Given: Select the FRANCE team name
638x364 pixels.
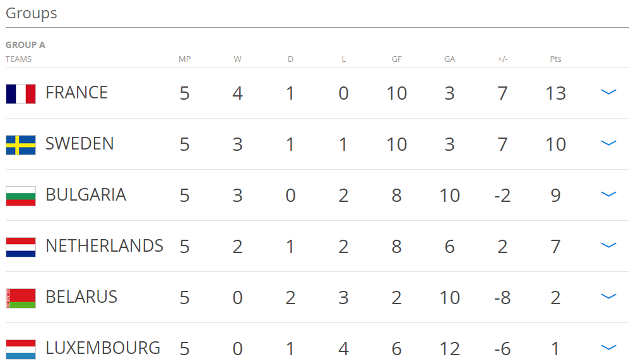Looking at the screenshot, I should [76, 93].
